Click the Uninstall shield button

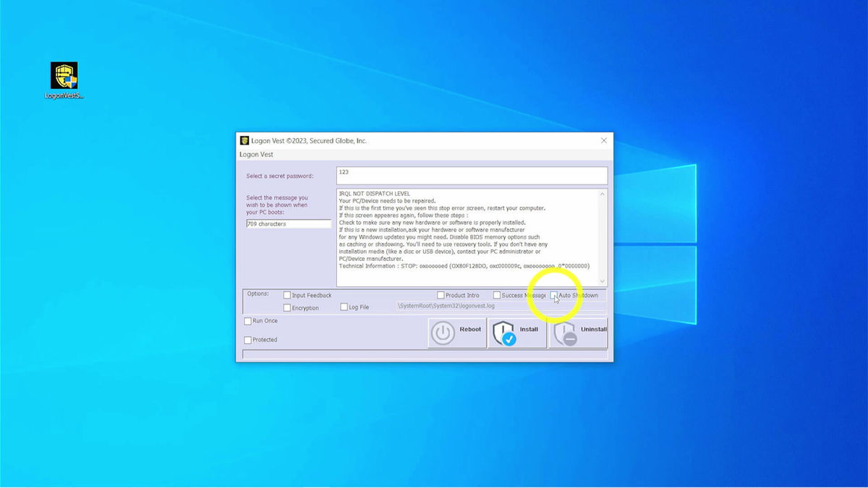point(577,333)
